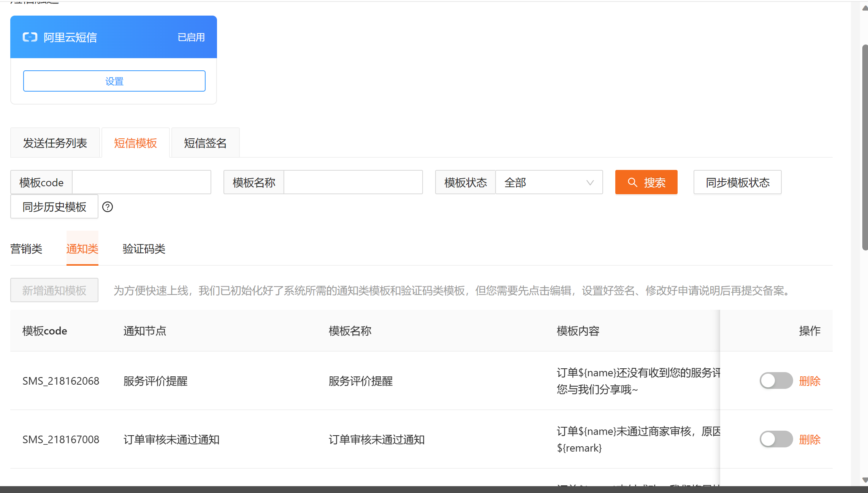868x493 pixels.
Task: Click the 已启用 status text
Action: pos(191,37)
